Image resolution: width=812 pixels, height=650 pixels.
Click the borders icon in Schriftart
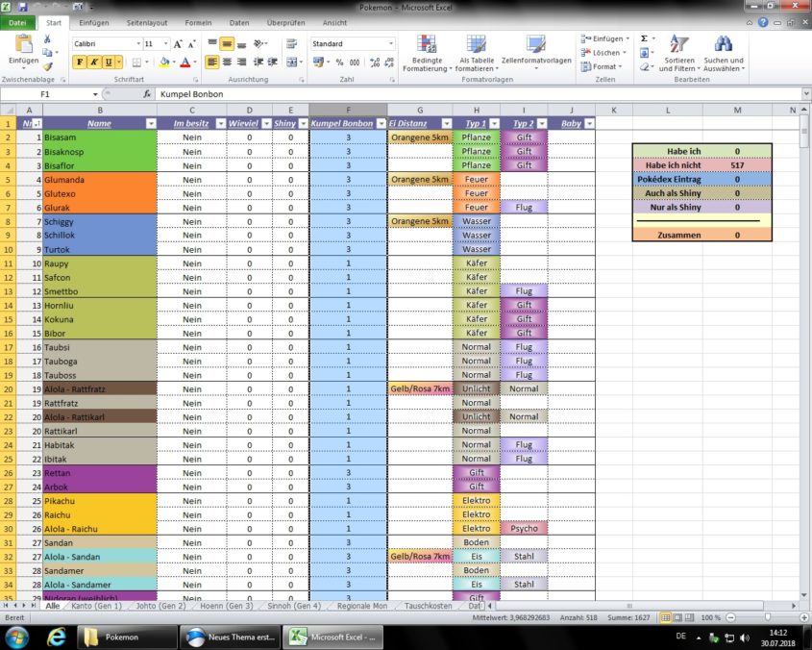pyautogui.click(x=136, y=62)
